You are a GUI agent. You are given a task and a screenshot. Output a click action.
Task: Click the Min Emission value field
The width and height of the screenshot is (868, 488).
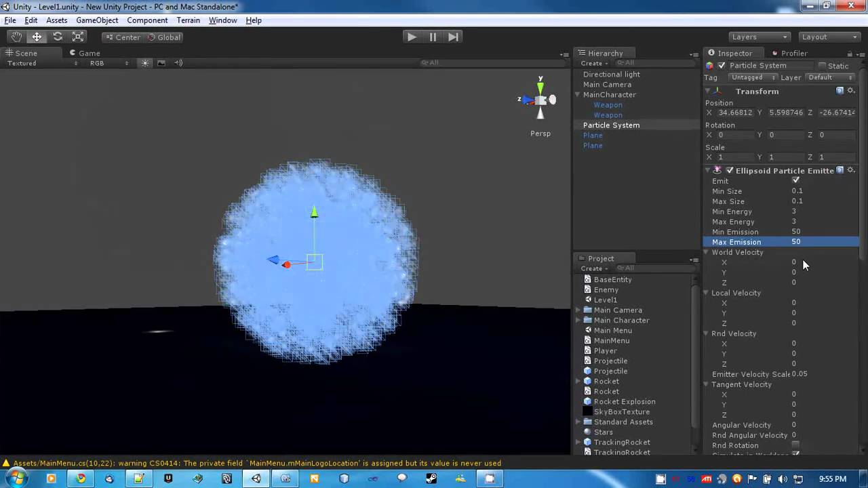[823, 232]
